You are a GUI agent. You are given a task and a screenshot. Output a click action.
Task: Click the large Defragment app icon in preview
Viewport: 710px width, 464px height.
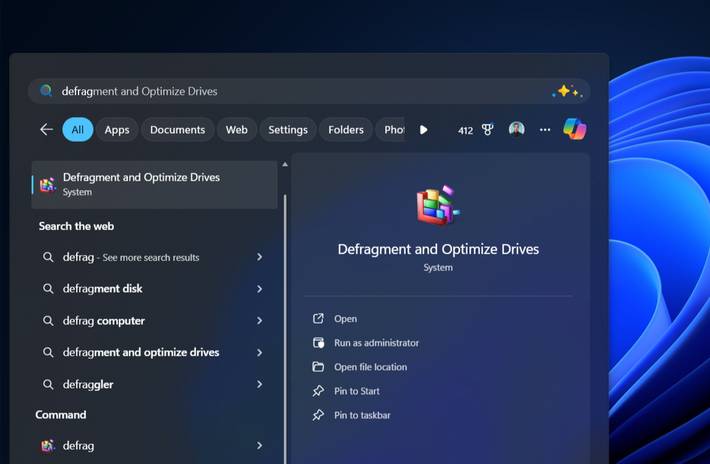[437, 207]
